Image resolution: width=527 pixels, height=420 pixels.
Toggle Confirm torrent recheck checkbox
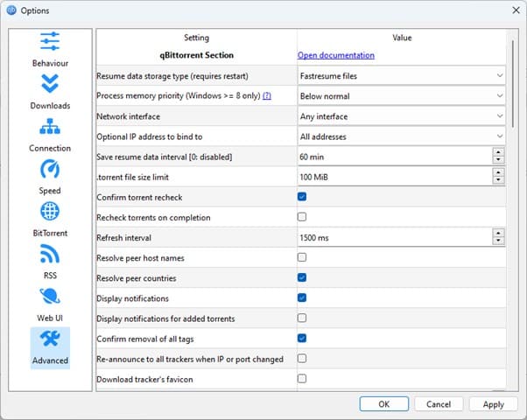(302, 197)
